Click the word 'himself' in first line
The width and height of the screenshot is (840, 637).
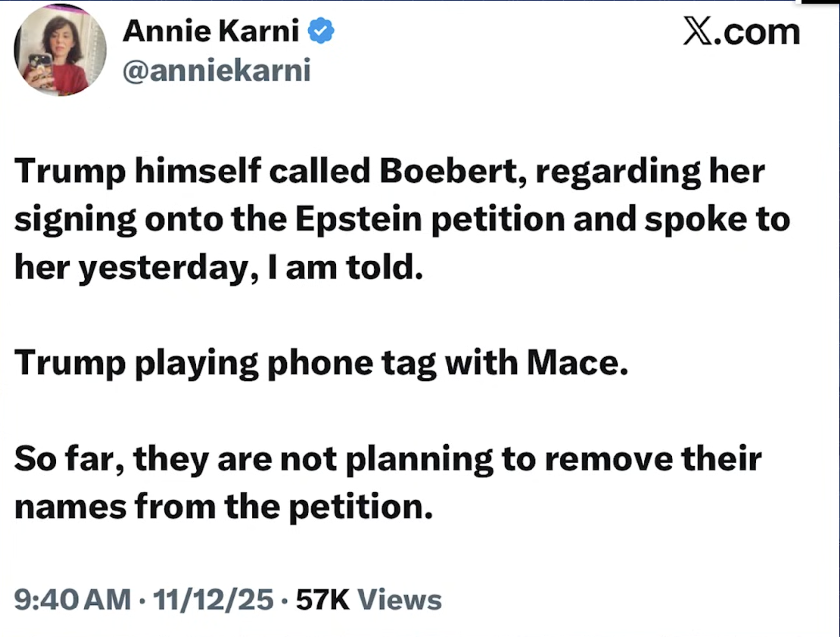[198, 171]
